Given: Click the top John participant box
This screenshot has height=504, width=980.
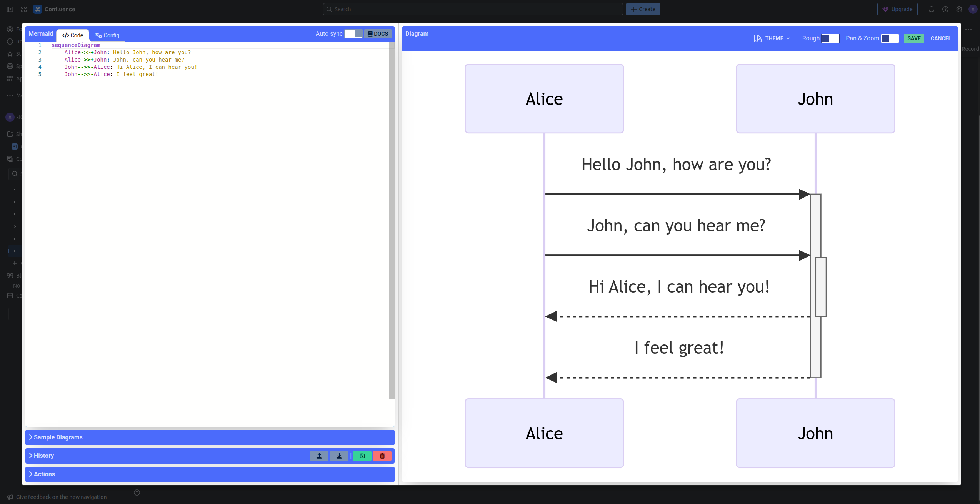Looking at the screenshot, I should (815, 99).
